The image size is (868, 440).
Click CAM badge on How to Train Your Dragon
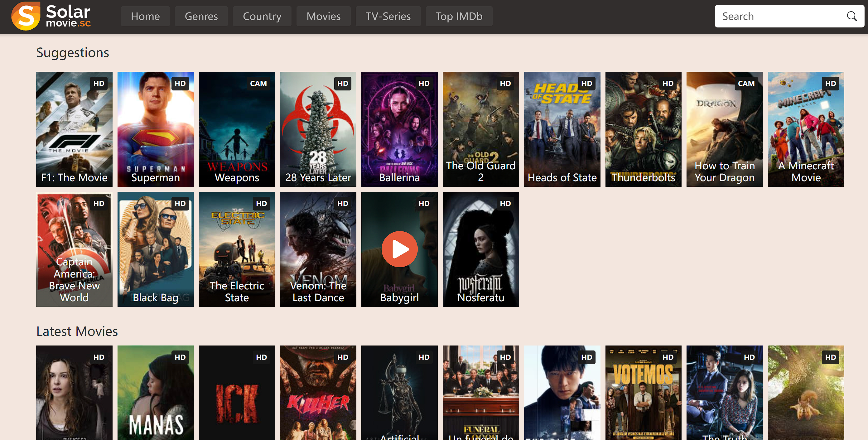coord(746,83)
